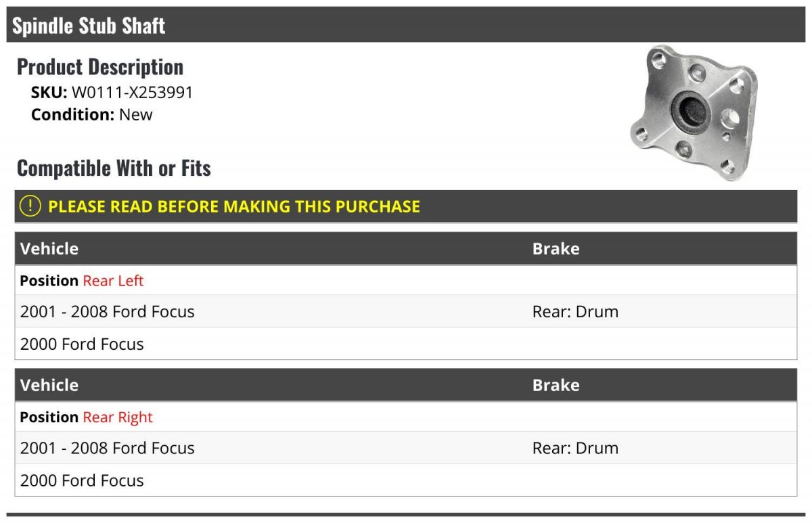Click Rear: Drum in the Rear Left table
Screen dimensions: 812x523
(575, 311)
